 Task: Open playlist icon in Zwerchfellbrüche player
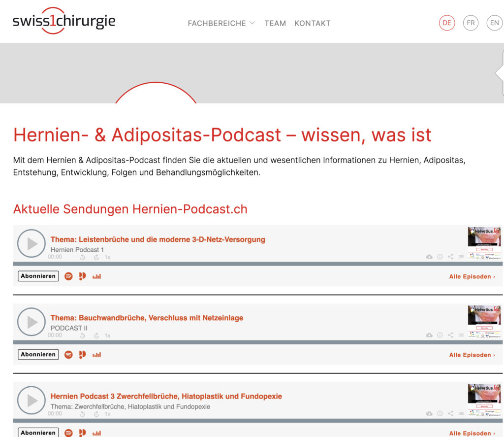(x=461, y=413)
